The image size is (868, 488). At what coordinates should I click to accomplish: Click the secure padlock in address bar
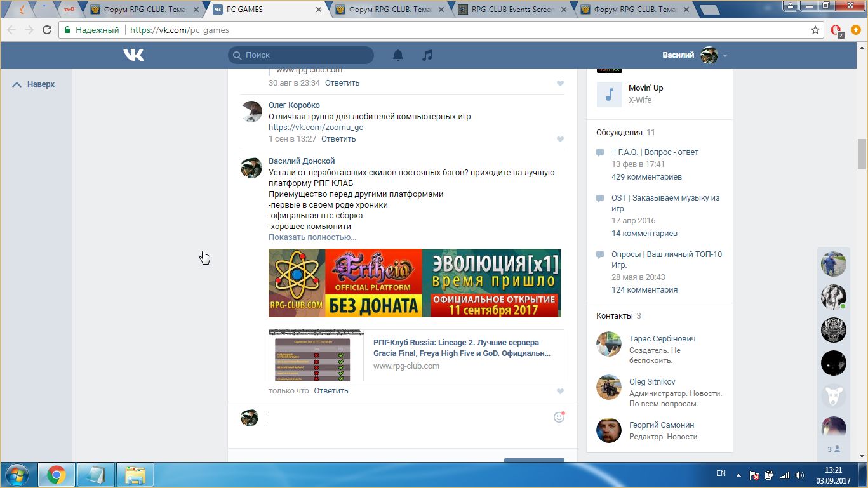pos(67,30)
